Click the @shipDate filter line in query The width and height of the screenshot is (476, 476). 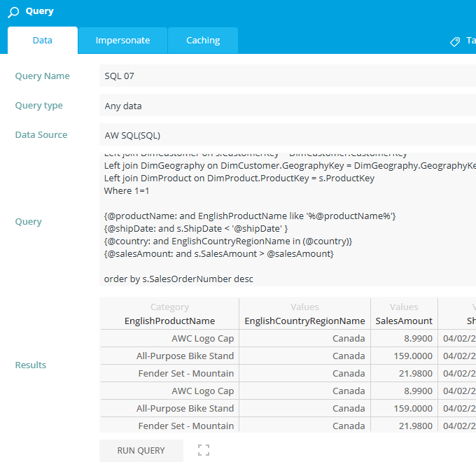[196, 229]
